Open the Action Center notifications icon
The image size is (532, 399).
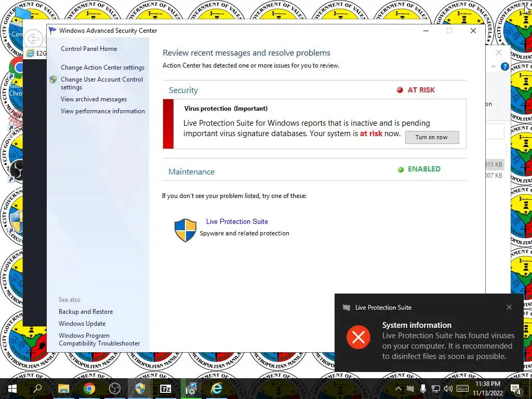[x=516, y=389]
